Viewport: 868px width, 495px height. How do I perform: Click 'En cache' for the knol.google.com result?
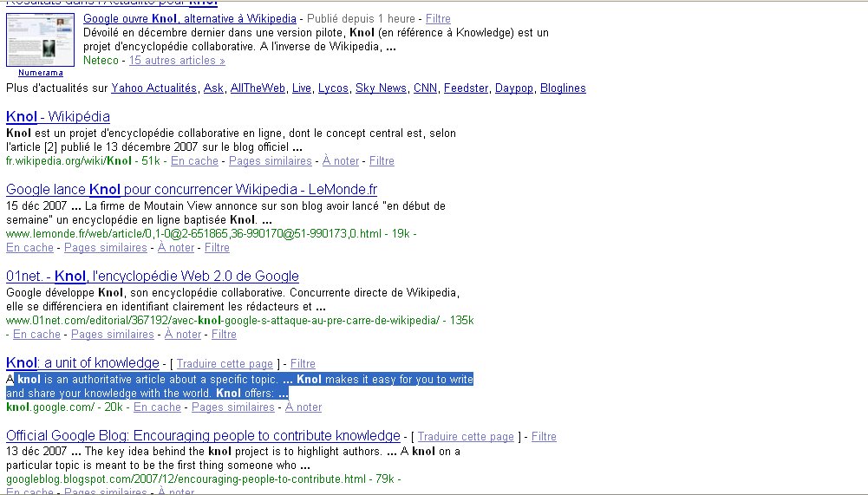coord(157,407)
